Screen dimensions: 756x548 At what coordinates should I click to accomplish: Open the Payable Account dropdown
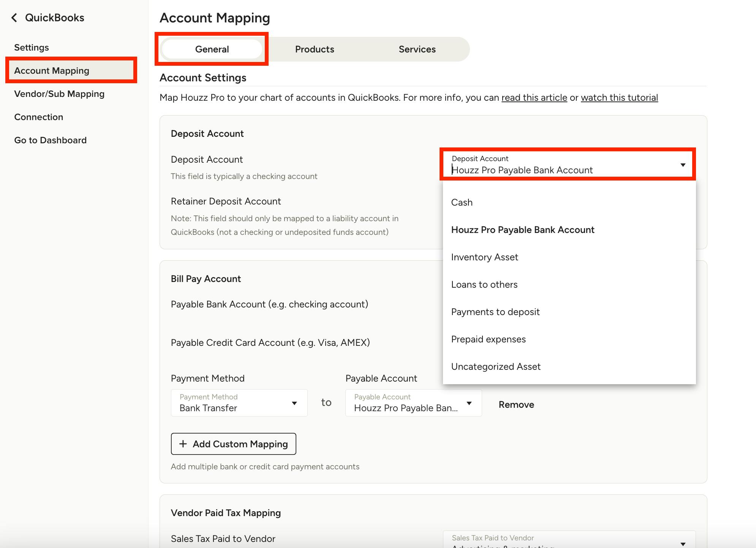point(469,403)
